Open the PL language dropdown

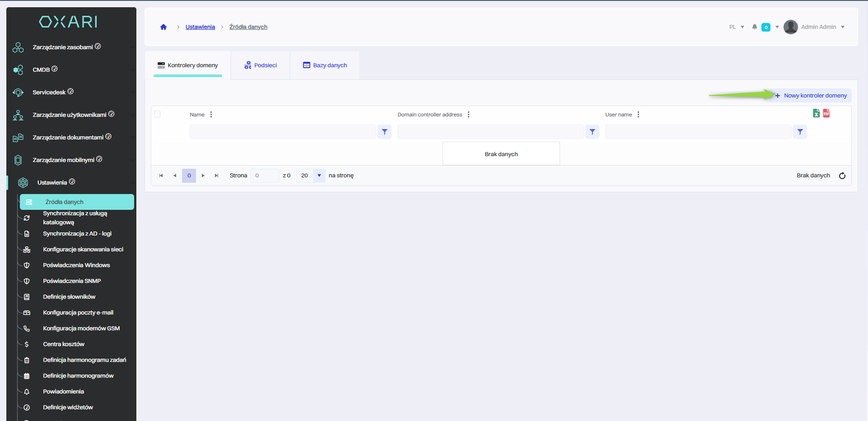click(x=737, y=27)
